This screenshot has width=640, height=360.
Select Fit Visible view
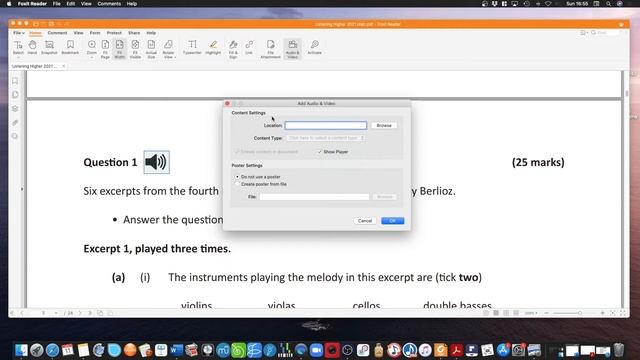coord(135,49)
